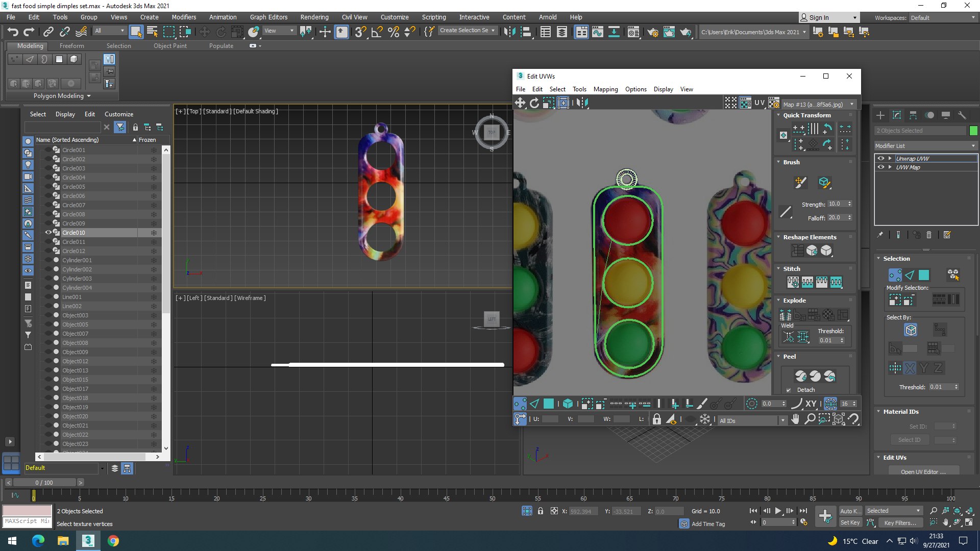Image resolution: width=980 pixels, height=551 pixels.
Task: Click Rotate tool in Edit UVWs toolbar
Action: click(534, 103)
